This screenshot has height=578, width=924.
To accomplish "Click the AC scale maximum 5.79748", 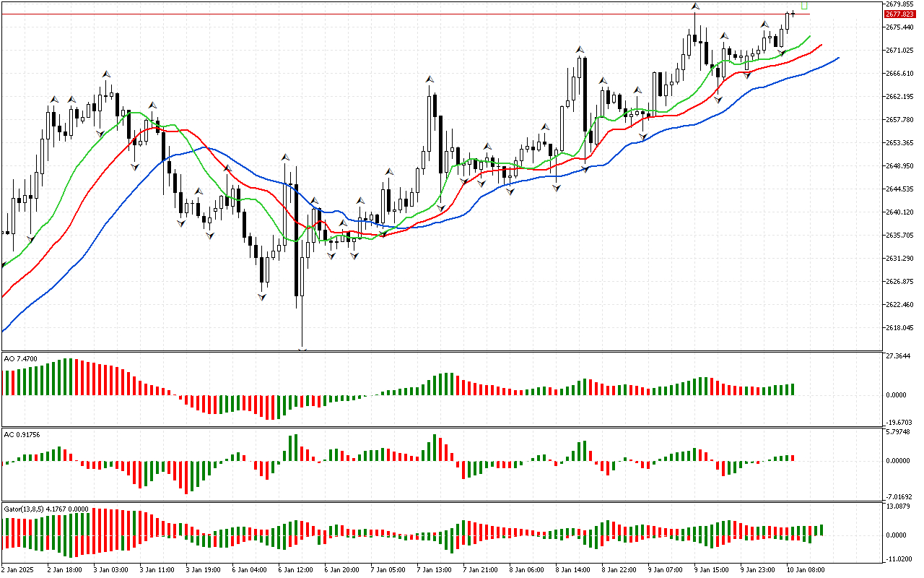I will 899,432.
